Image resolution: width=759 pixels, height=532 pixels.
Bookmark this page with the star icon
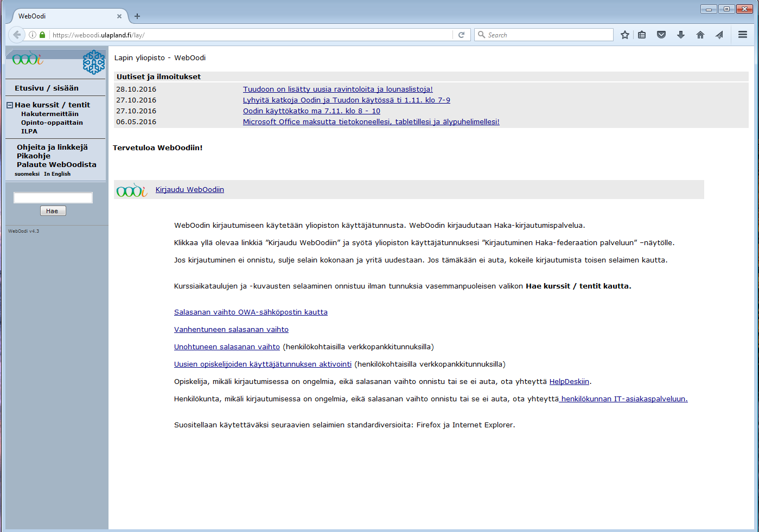tap(625, 35)
